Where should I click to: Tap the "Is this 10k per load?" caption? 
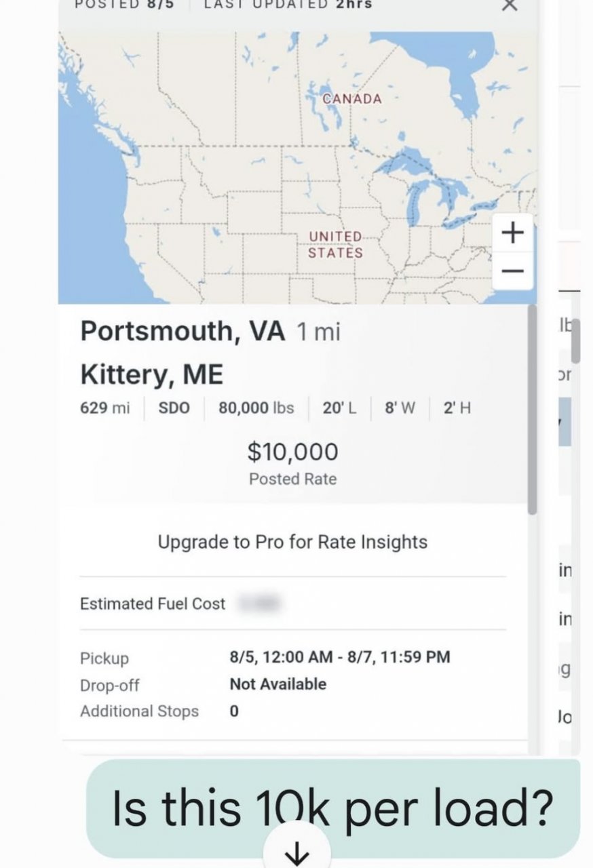point(332,808)
